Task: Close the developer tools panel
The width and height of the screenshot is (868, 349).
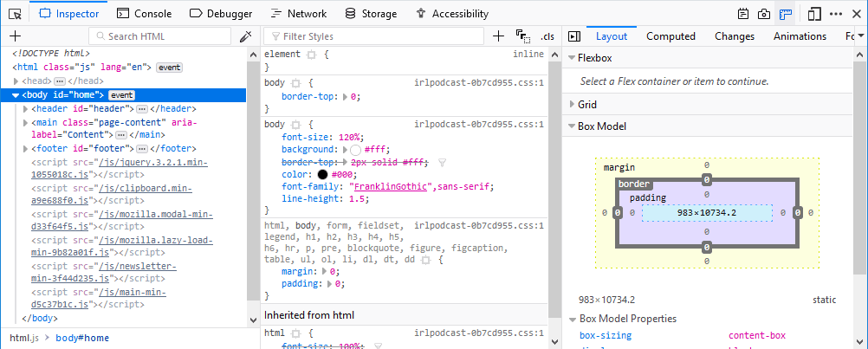Action: click(857, 14)
